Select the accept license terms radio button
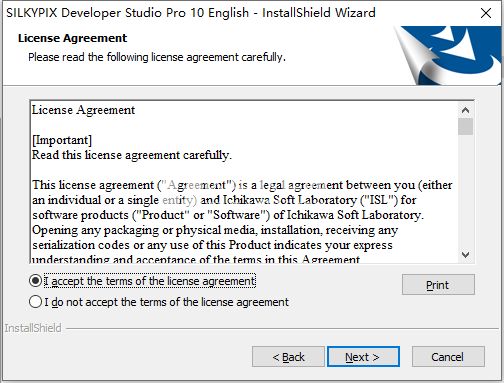Viewport: 504px width, 383px height. [x=35, y=281]
